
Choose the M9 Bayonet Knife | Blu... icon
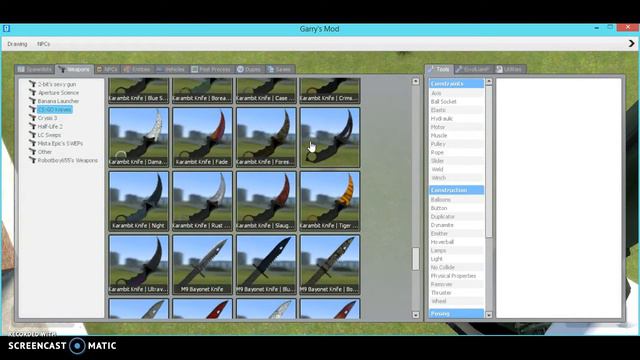[266, 264]
